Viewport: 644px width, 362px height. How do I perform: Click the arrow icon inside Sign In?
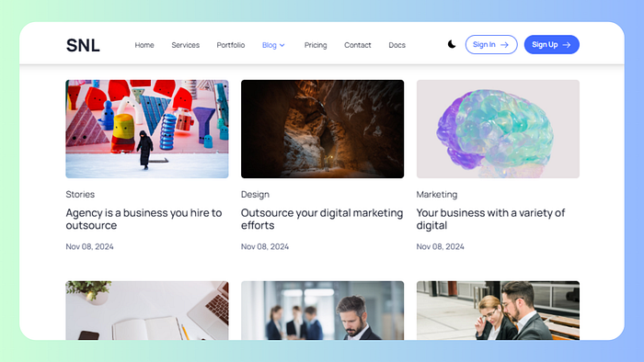click(504, 45)
